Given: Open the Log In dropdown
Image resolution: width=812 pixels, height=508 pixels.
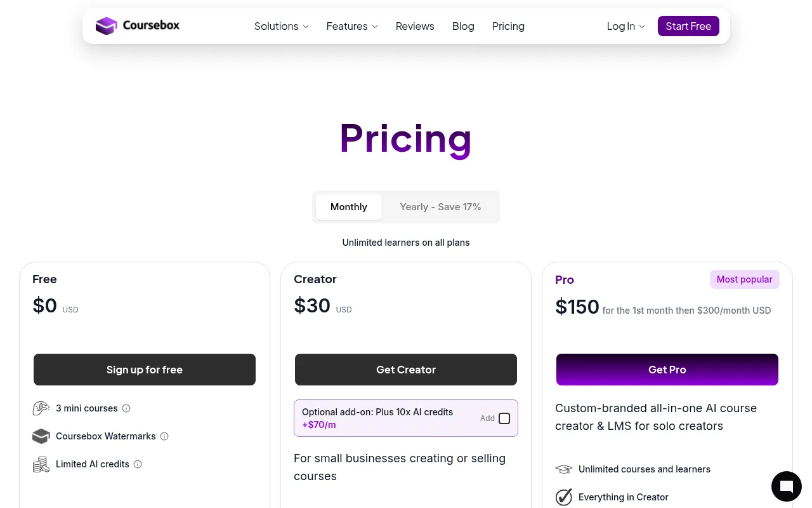Looking at the screenshot, I should (x=625, y=26).
